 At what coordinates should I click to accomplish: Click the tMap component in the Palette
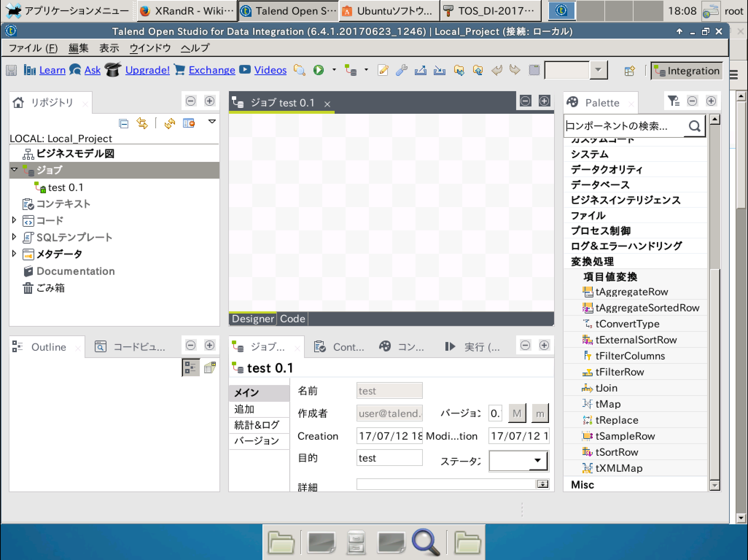point(608,404)
